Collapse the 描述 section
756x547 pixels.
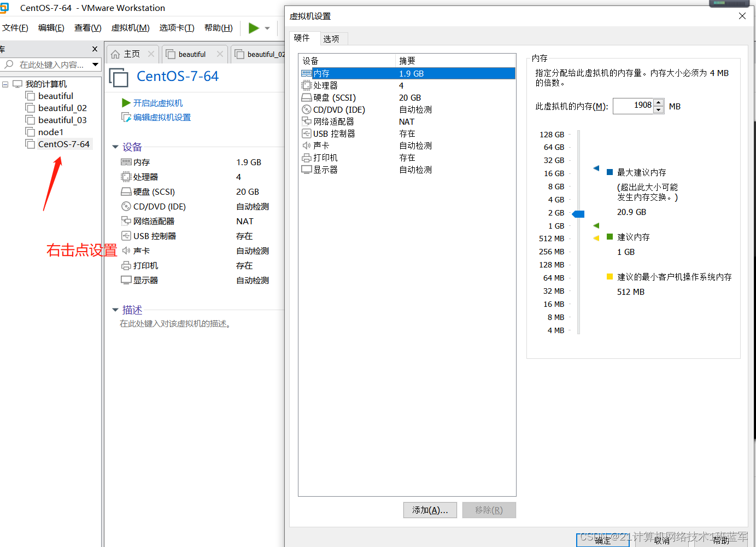(x=115, y=310)
